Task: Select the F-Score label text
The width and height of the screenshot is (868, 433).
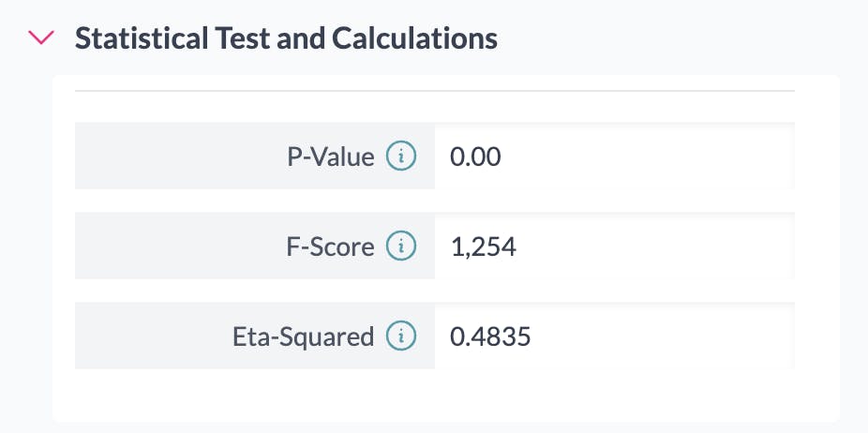Action: click(330, 246)
